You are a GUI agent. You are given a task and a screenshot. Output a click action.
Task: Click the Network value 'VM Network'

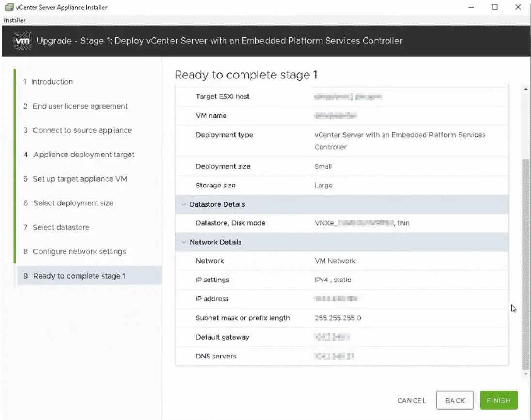[x=335, y=261]
